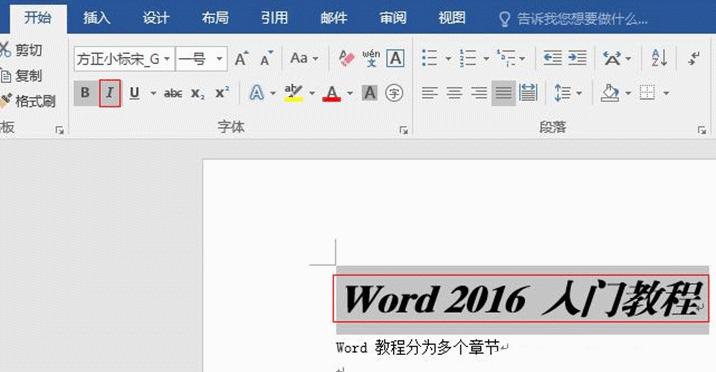Cut selection with 剪切
The image size is (716, 372).
tap(21, 50)
